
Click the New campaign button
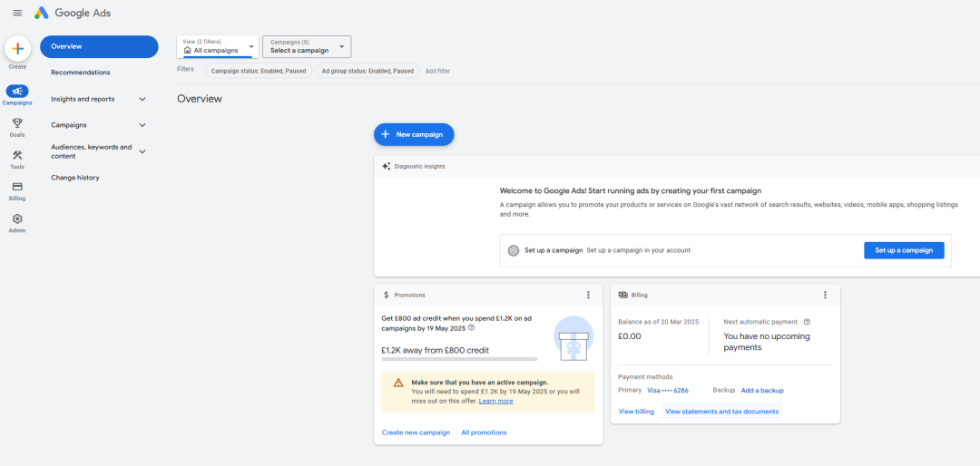coord(414,134)
